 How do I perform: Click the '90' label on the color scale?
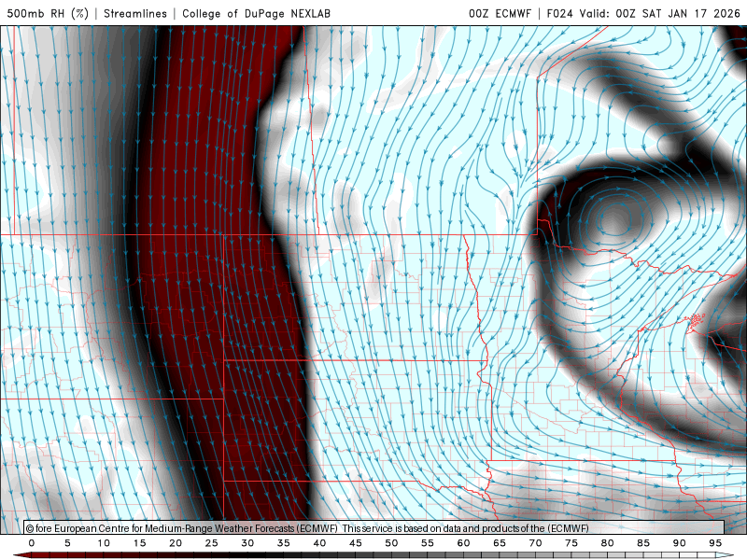point(679,543)
